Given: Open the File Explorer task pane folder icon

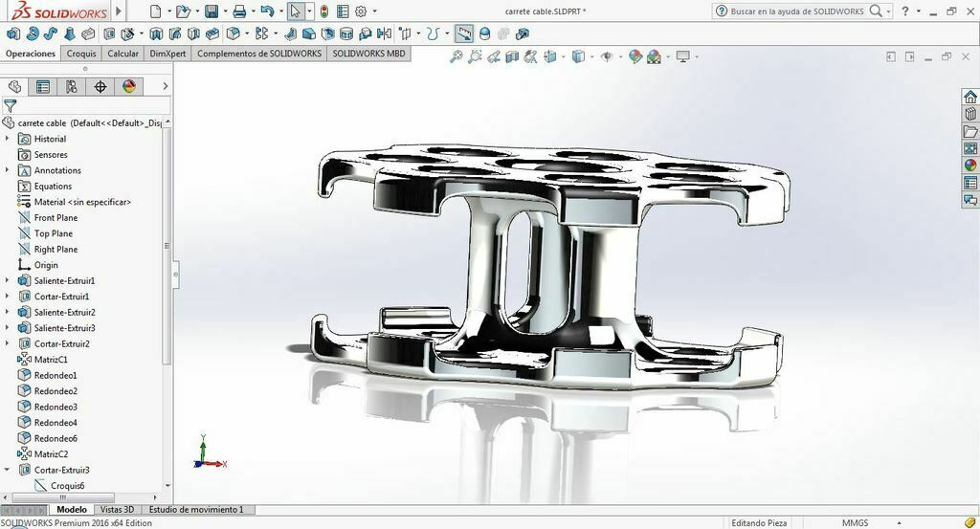Looking at the screenshot, I should click(x=970, y=131).
